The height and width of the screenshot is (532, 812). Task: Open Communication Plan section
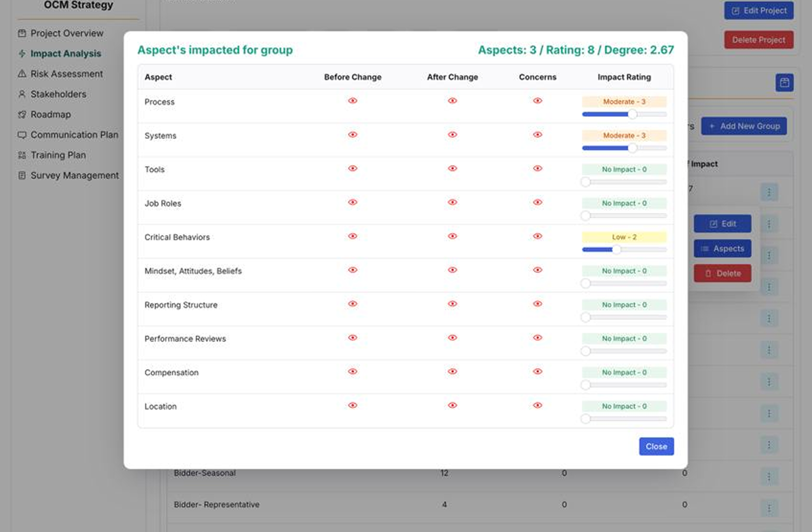pyautogui.click(x=68, y=135)
